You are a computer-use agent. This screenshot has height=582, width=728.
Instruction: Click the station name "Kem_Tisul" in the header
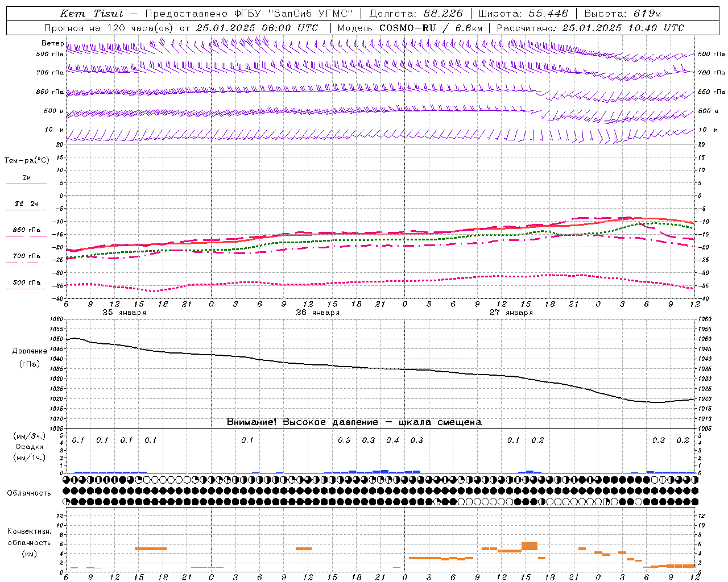coord(92,14)
